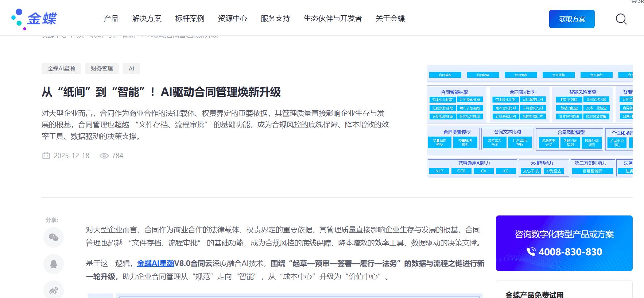Viewport: 644px width, 298px height.
Task: Share via WeChat icon
Action: tap(54, 237)
